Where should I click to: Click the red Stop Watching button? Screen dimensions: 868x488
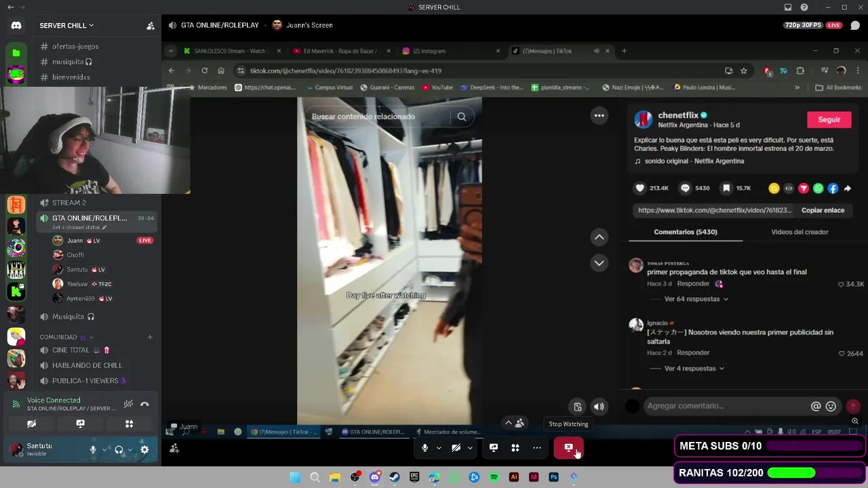[x=568, y=447]
